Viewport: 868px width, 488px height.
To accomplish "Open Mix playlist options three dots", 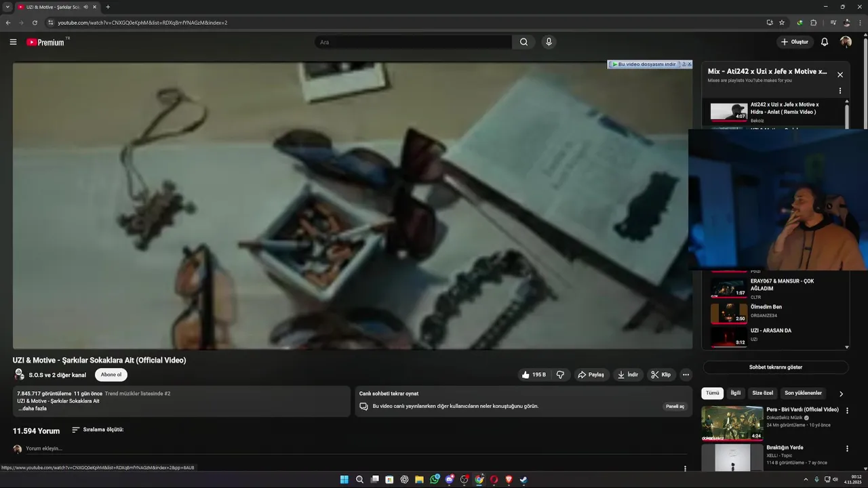I will pyautogui.click(x=840, y=91).
